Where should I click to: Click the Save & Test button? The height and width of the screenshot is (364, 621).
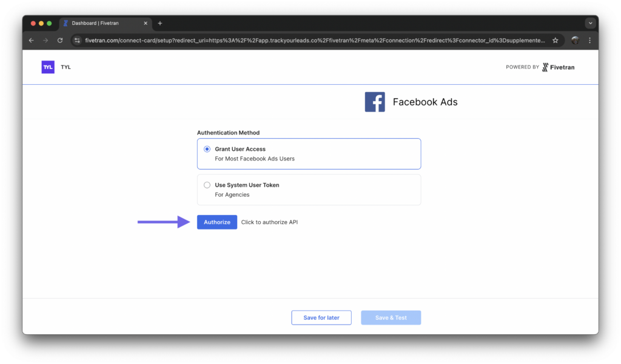coord(391,318)
